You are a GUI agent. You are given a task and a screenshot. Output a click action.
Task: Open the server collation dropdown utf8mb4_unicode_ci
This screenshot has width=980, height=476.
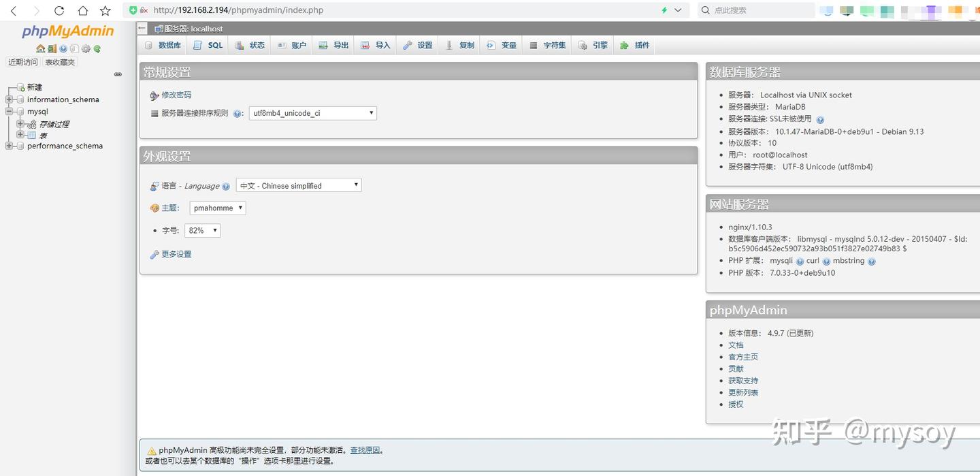point(312,112)
